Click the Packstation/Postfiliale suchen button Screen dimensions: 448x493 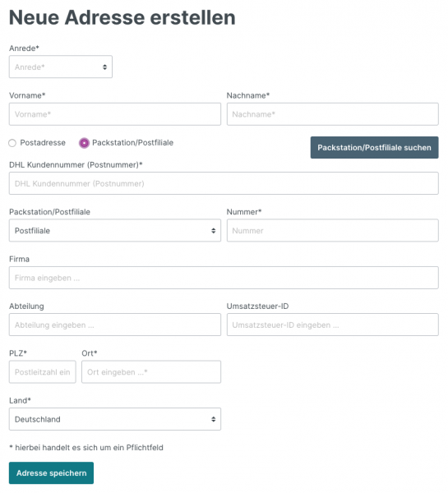click(x=374, y=147)
